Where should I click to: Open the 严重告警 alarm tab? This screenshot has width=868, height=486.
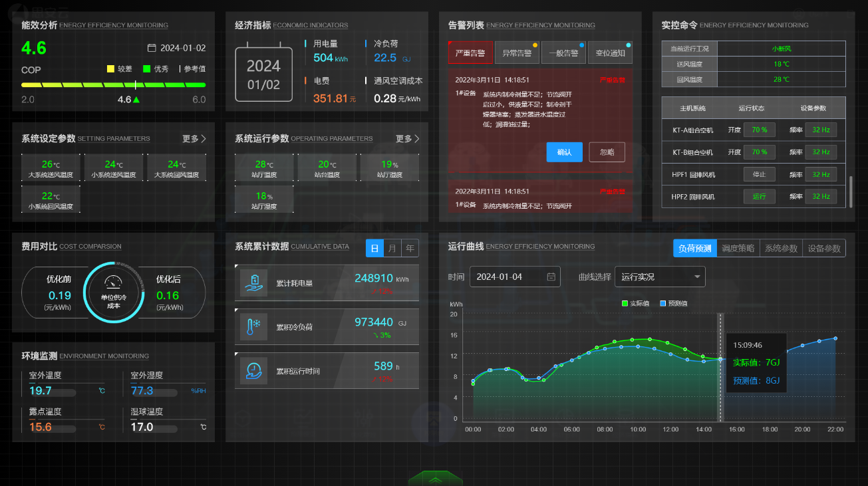[x=470, y=53]
